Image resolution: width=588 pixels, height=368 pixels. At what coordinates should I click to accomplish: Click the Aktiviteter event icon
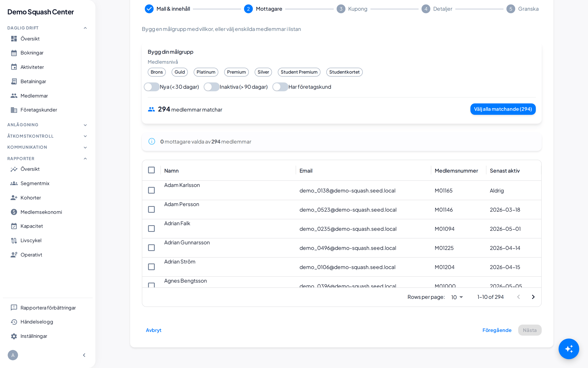tap(14, 67)
